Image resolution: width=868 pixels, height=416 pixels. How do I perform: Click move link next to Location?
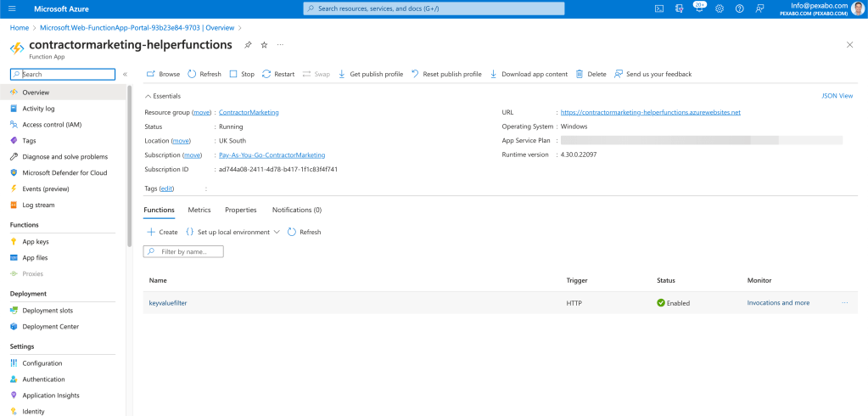[x=181, y=141]
